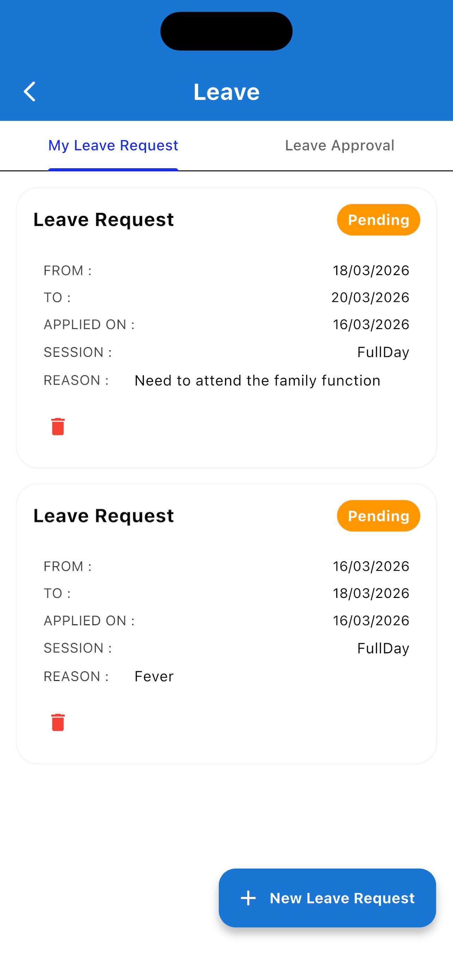Create a New Leave Request
Viewport: 453px width, 980px height.
pyautogui.click(x=327, y=898)
